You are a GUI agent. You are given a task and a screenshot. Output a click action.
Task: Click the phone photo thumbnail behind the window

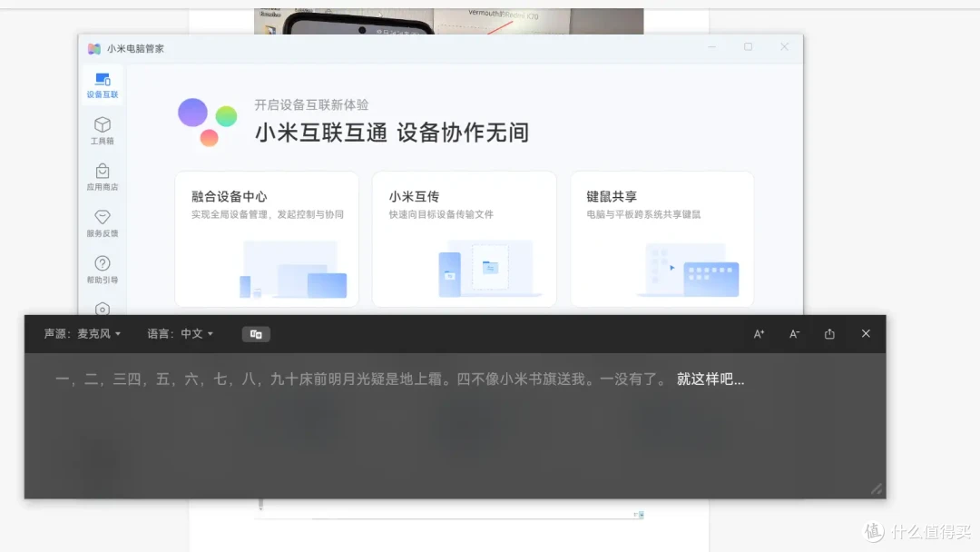pyautogui.click(x=449, y=21)
